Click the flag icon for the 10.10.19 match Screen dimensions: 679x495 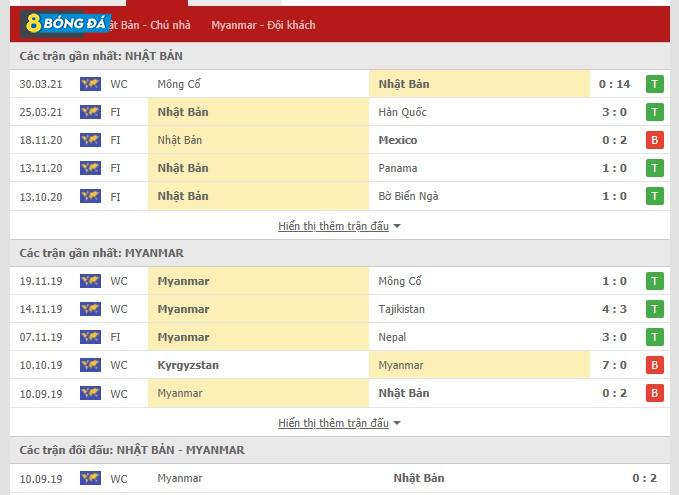click(90, 365)
